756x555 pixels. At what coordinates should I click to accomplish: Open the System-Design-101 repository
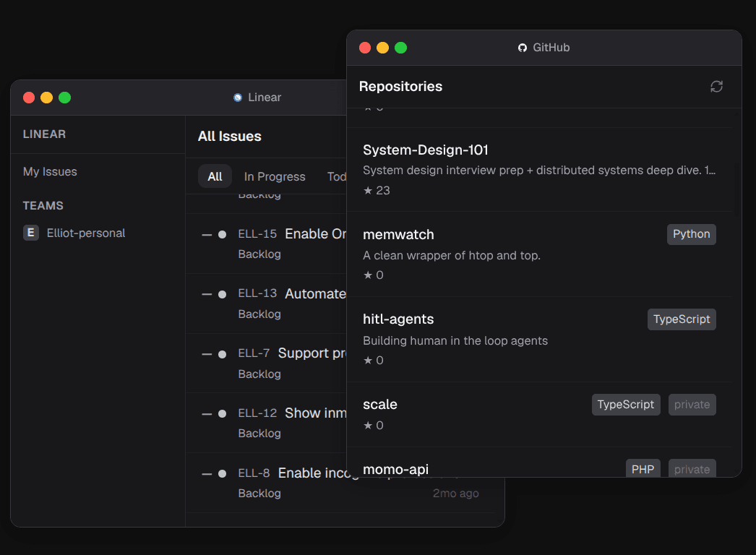click(425, 150)
